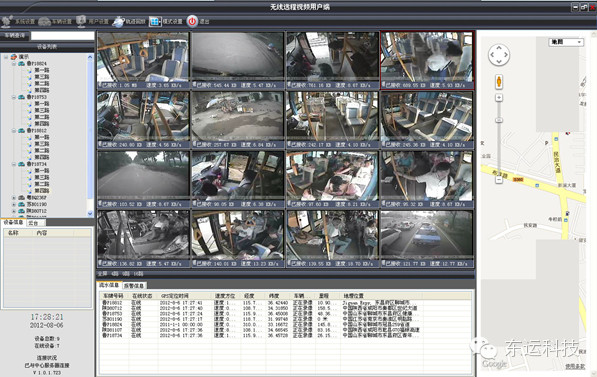597x377 pixels.
Task: Collapse the first vehicle node ending 10024
Action: pos(14,64)
